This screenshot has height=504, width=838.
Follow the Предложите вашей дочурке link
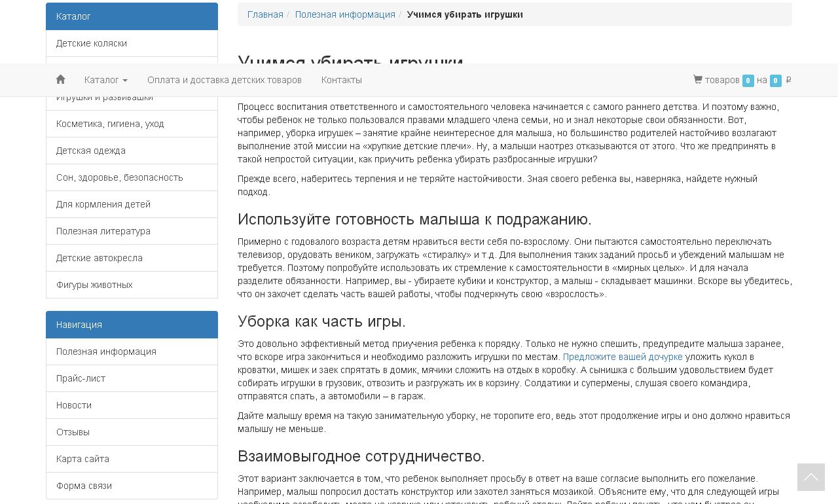[623, 357]
